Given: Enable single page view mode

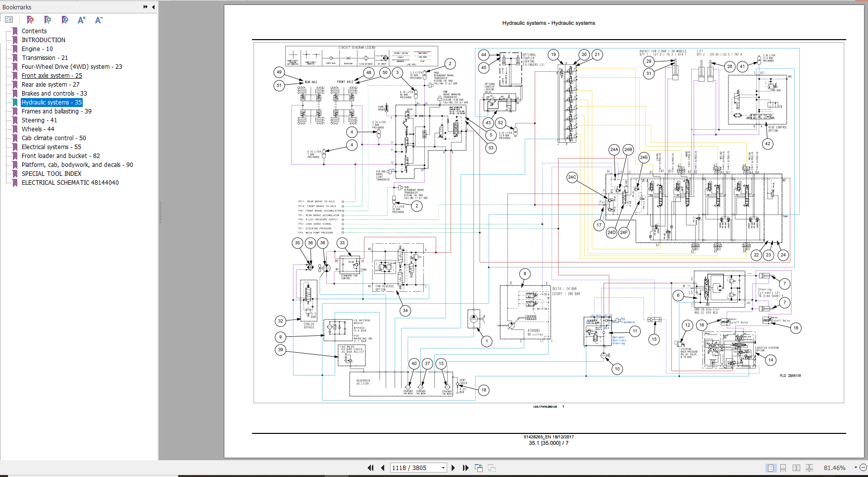Looking at the screenshot, I should point(770,468).
